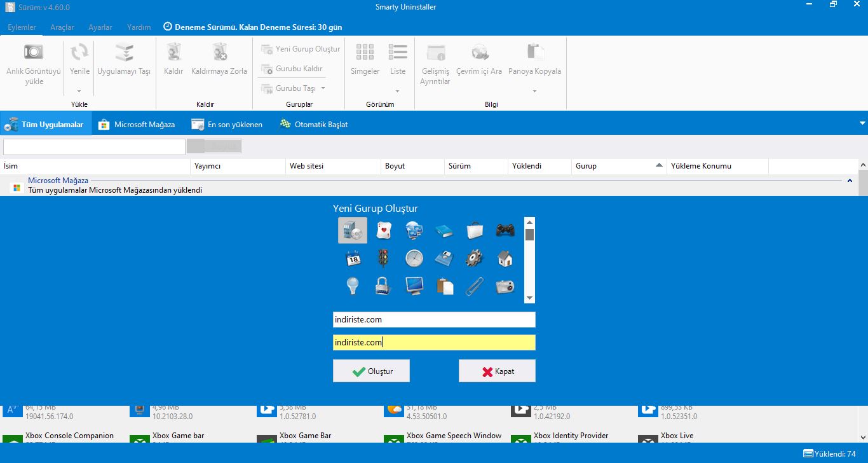Click the greyed search button beside filter box

click(214, 146)
